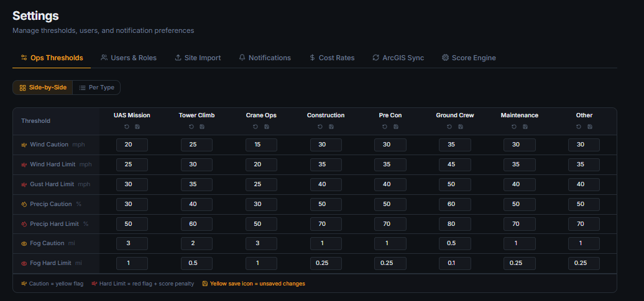This screenshot has width=644, height=301.
Task: Click 'Caution = yellow flag' legend text
Action: [57, 284]
